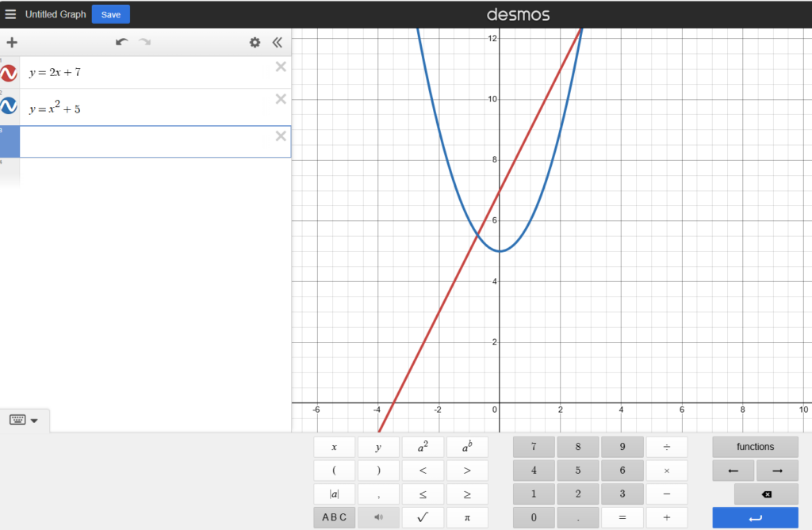Save the graph
The width and height of the screenshot is (812, 530).
click(x=111, y=14)
